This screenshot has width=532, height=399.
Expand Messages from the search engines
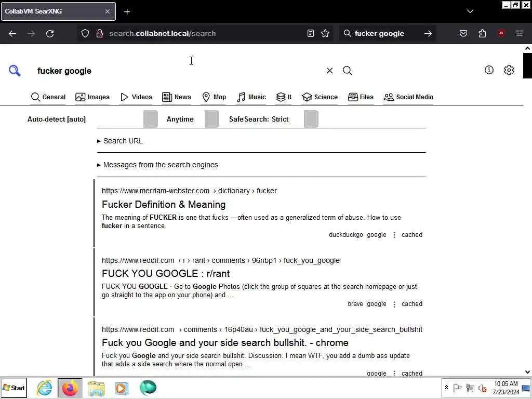point(157,165)
